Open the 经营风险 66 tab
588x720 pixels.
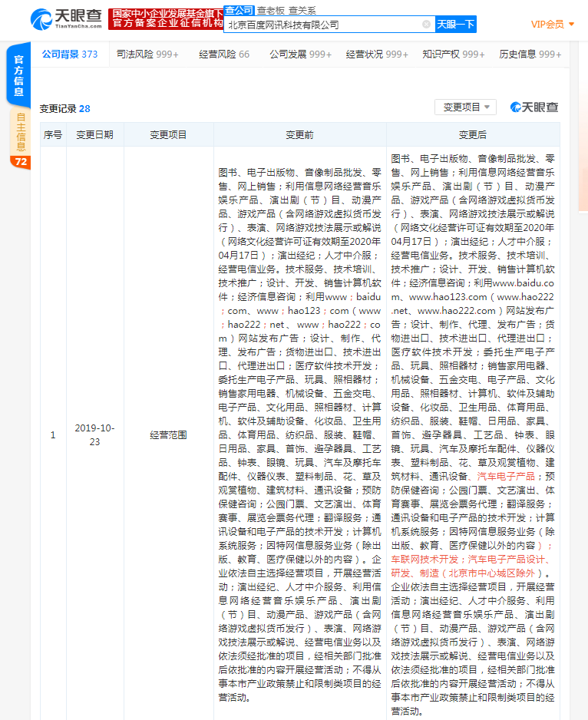pos(224,54)
